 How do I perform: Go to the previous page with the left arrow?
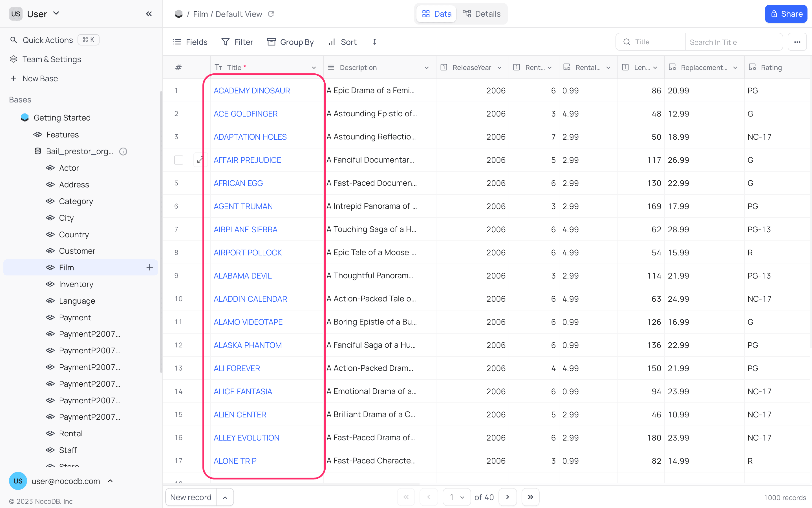[429, 497]
